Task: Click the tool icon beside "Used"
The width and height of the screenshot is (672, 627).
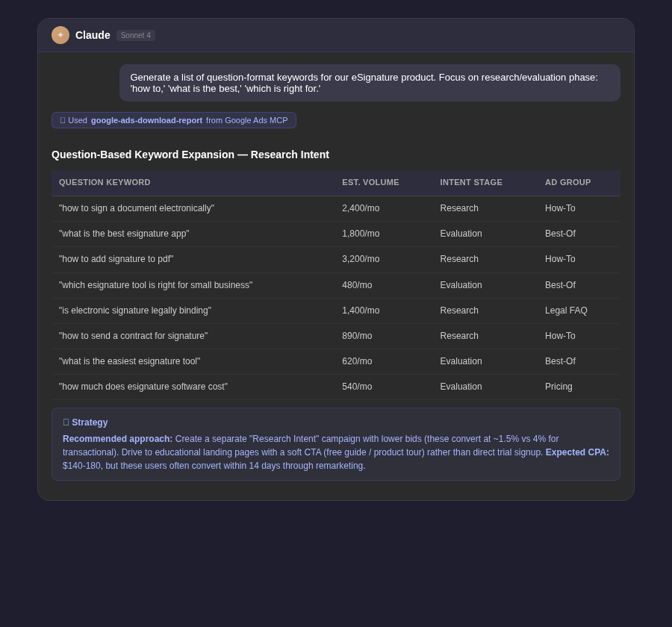Action: click(x=63, y=120)
